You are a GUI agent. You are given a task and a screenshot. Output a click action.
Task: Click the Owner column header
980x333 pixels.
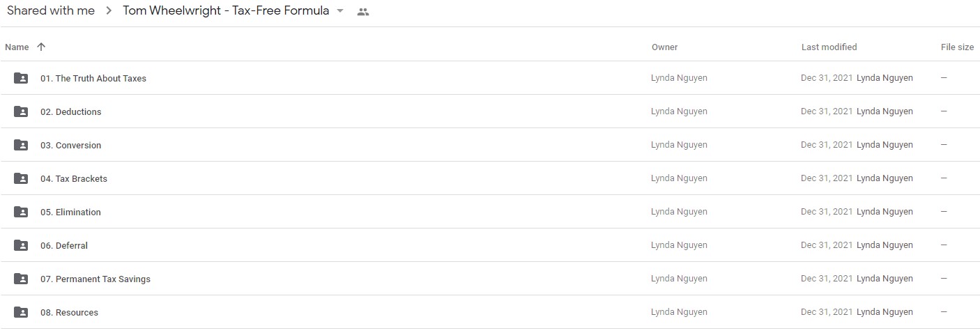coord(664,47)
